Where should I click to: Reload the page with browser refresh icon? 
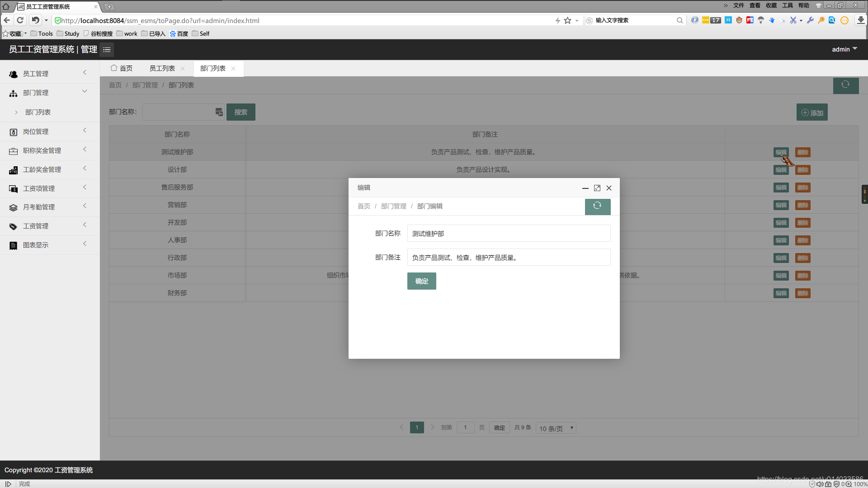coord(20,20)
